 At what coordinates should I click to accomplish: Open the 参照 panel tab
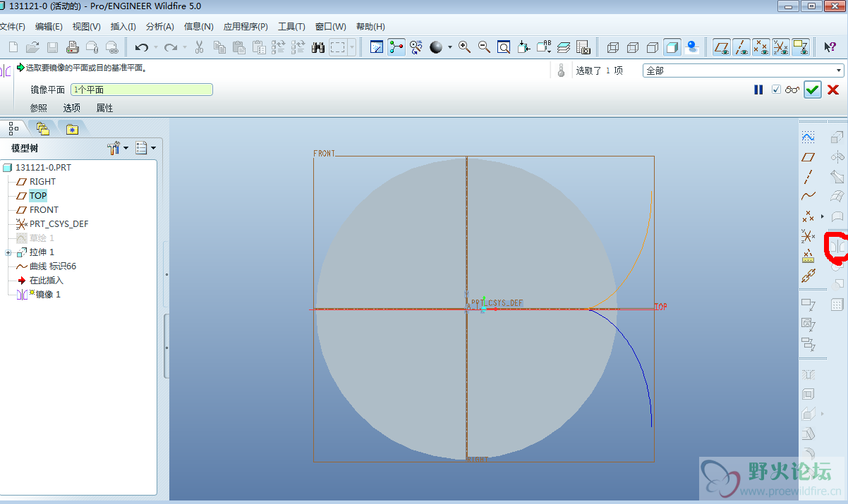coord(38,108)
